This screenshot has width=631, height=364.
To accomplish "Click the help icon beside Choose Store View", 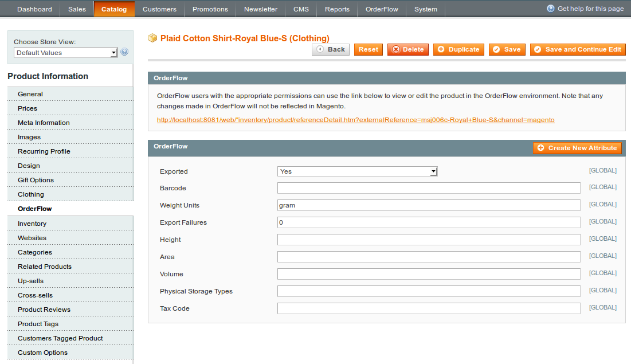I will [x=124, y=52].
